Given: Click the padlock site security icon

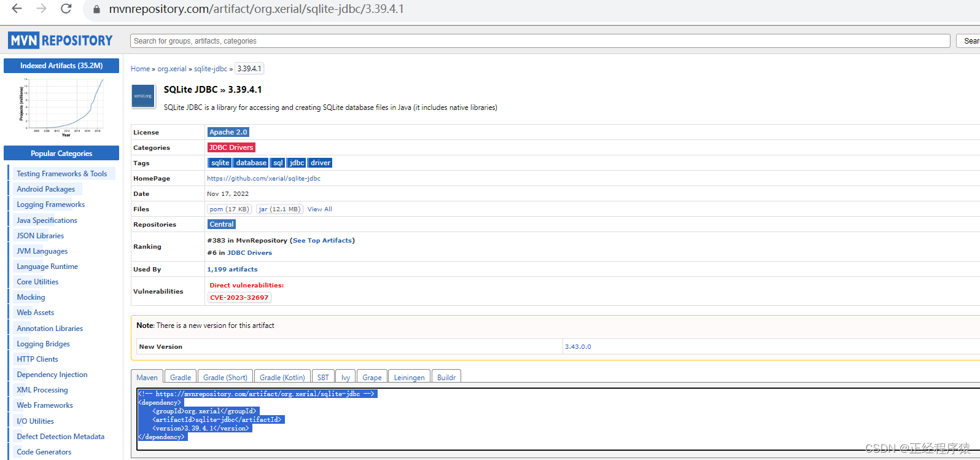Looking at the screenshot, I should point(96,9).
